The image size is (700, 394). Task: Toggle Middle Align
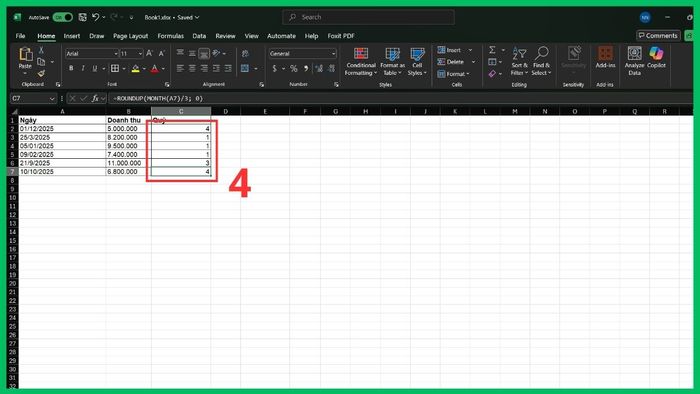point(192,54)
